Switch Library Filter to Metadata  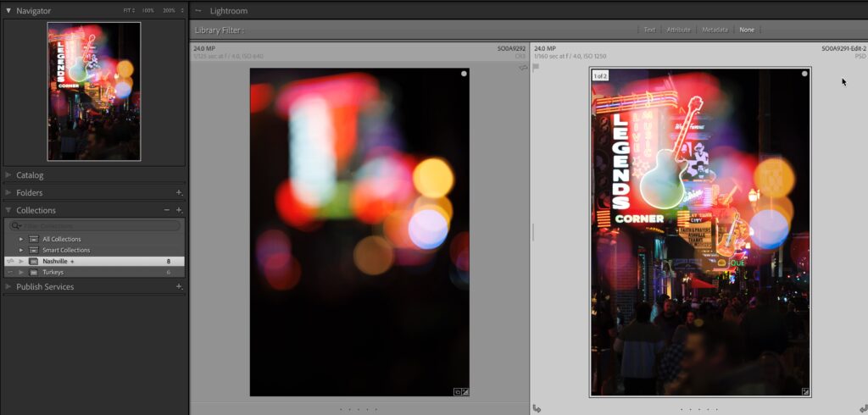pyautogui.click(x=715, y=30)
